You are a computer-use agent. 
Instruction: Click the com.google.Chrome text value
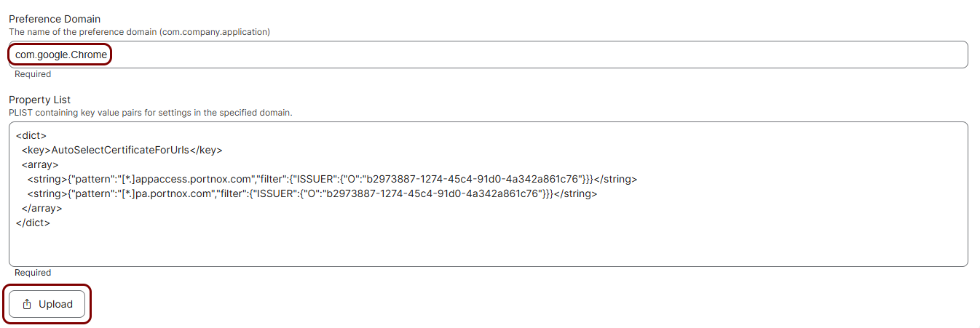61,55
